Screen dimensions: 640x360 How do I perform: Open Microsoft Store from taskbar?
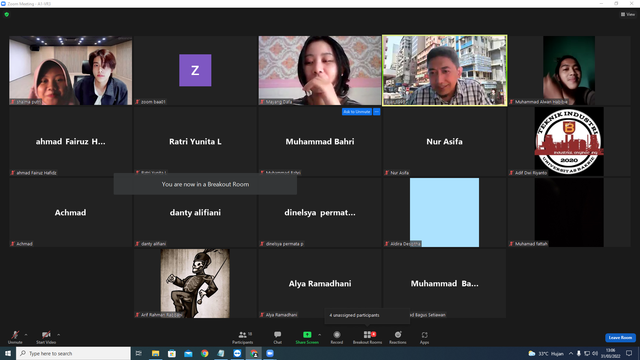point(172,353)
